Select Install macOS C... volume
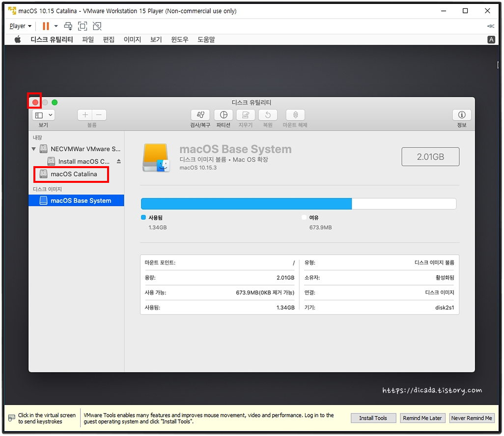Viewport: 504px width, 436px height. click(79, 161)
